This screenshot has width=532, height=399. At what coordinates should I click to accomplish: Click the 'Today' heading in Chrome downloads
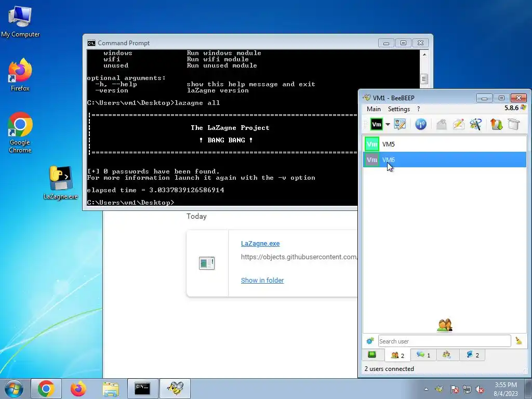[196, 216]
